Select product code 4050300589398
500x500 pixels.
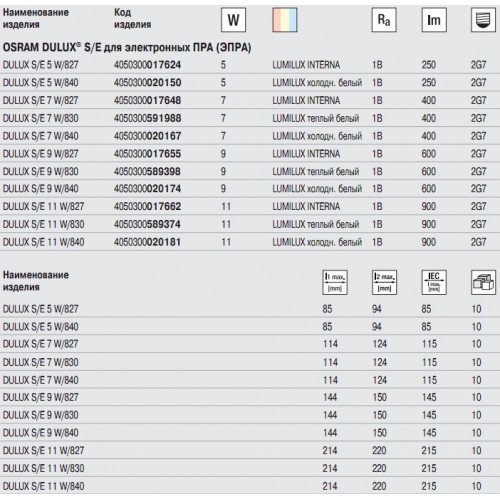[x=147, y=171]
